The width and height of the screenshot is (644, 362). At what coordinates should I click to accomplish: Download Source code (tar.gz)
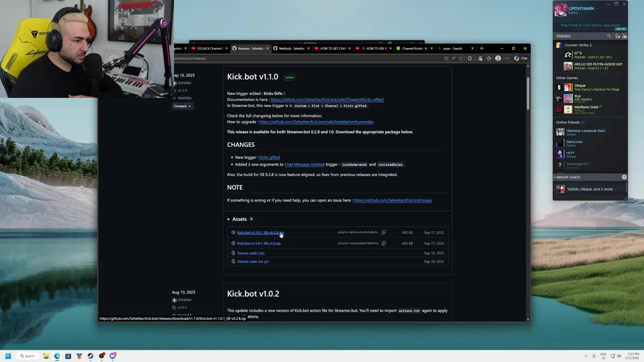253,261
